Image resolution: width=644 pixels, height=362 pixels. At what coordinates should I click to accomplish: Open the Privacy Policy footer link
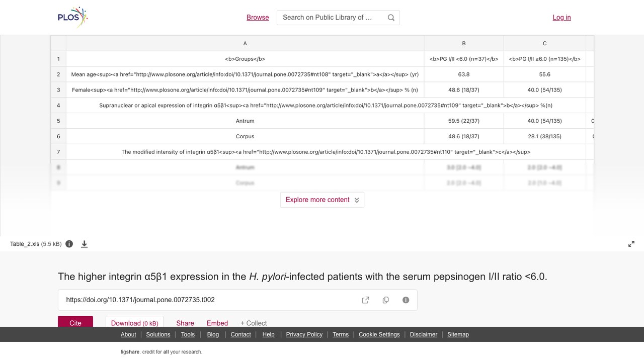pyautogui.click(x=304, y=334)
